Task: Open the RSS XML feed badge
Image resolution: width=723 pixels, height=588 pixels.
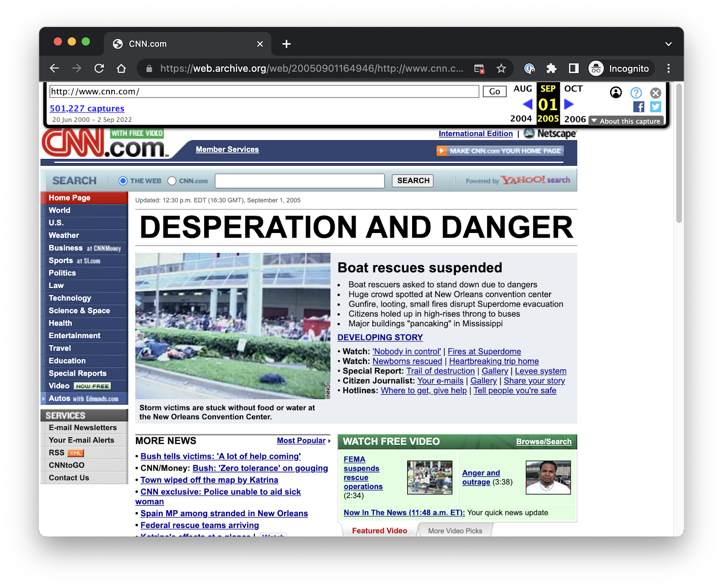Action: pos(75,453)
